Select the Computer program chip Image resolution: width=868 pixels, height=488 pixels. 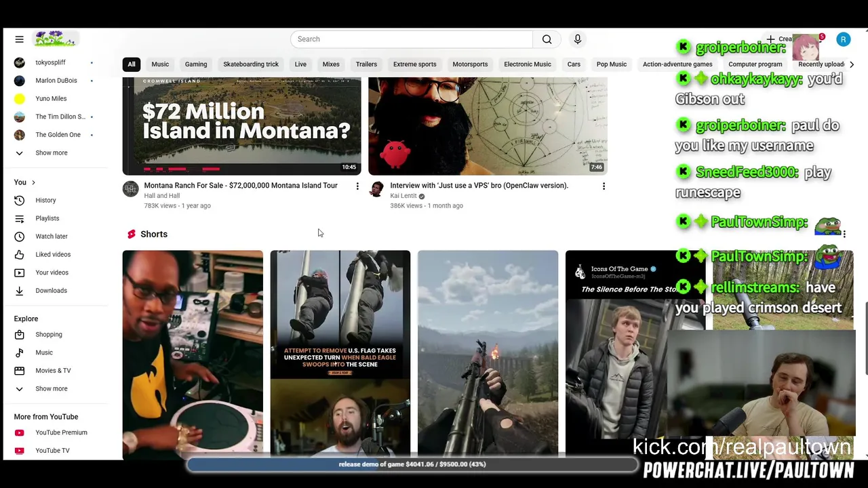click(x=755, y=64)
